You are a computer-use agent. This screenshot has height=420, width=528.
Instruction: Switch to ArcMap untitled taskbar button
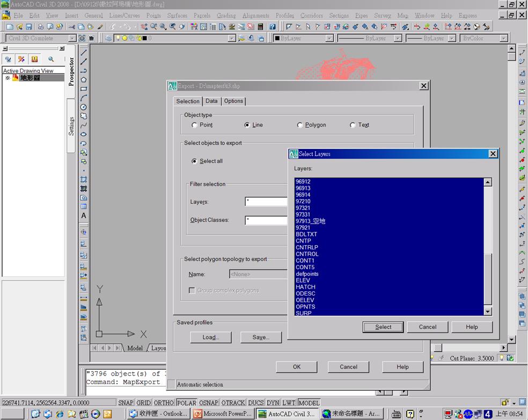351,414
